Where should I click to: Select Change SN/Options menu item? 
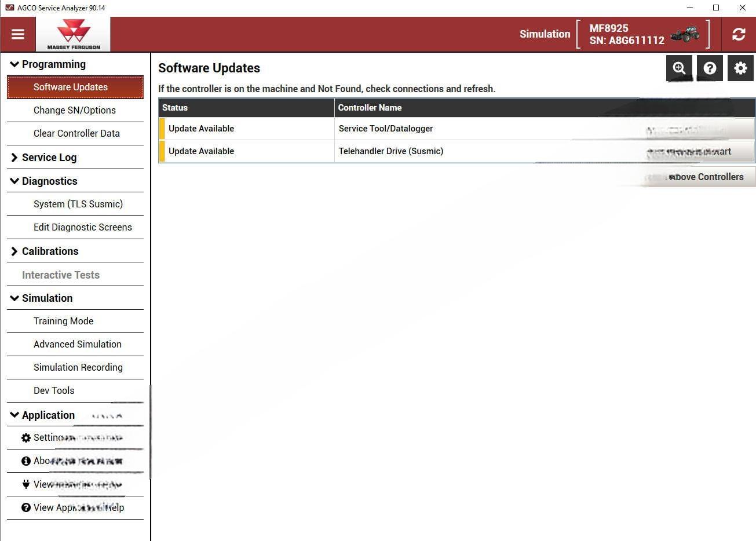[75, 110]
